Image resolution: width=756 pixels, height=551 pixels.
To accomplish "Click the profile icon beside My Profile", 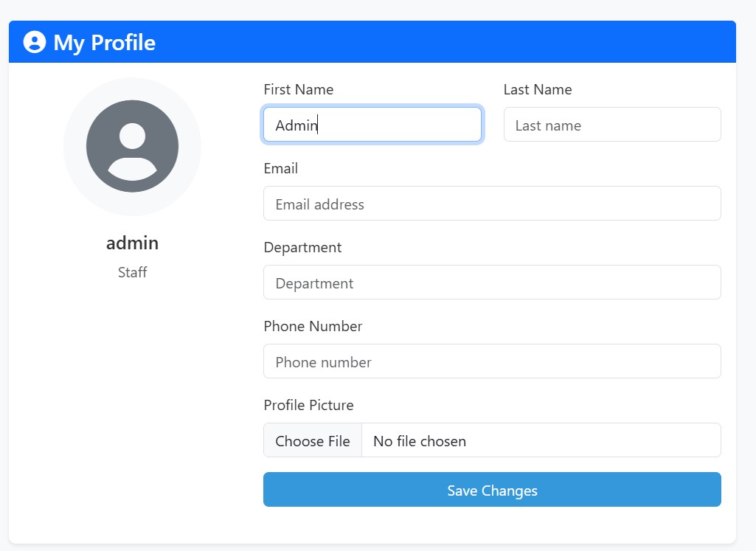I will coord(35,42).
